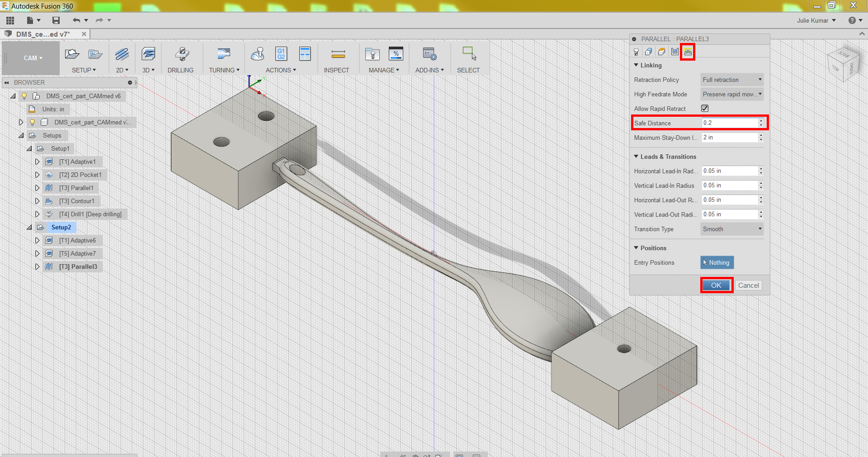Viewport: 868px width, 457px height.
Task: Open the High Feedrate Mode dropdown
Action: 732,94
